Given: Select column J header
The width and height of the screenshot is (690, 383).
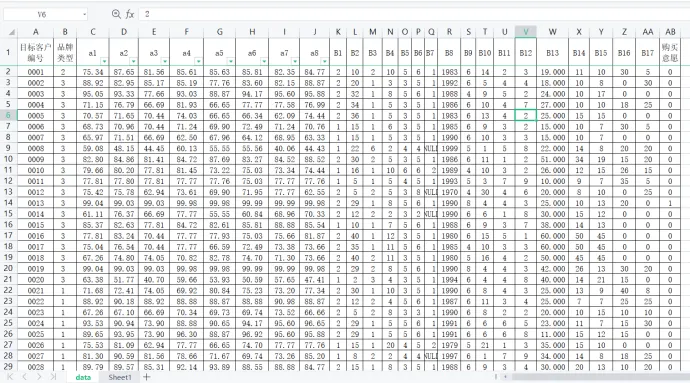Looking at the screenshot, I should tap(314, 32).
